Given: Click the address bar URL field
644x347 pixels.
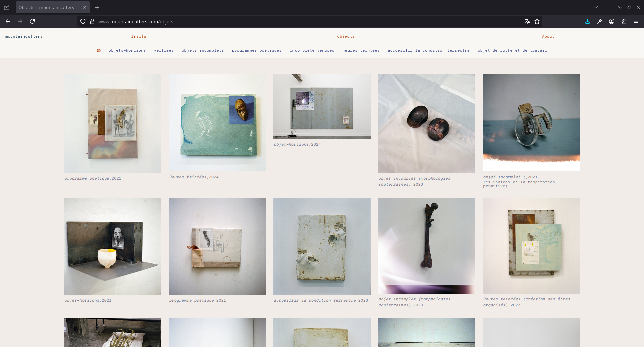Looking at the screenshot, I should click(302, 22).
